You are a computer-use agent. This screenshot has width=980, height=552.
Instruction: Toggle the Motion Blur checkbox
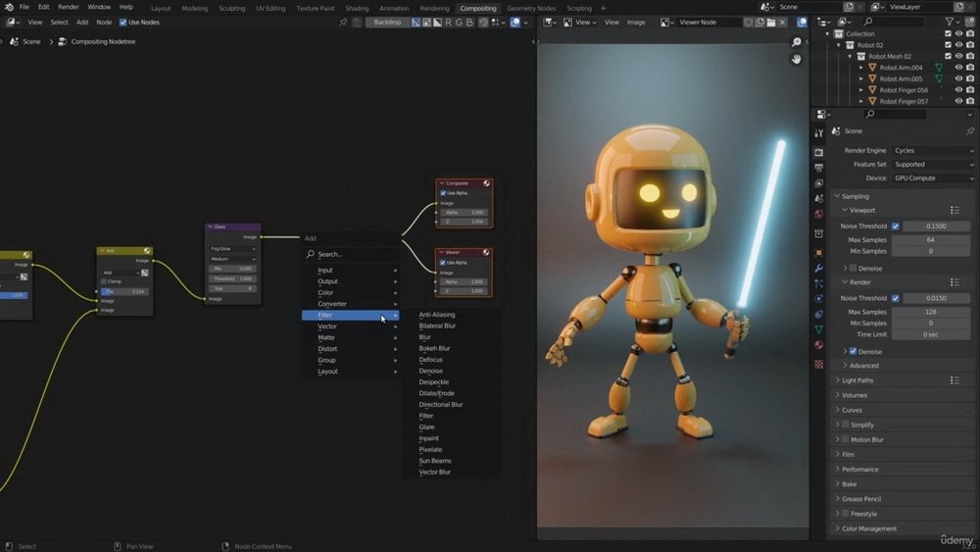pyautogui.click(x=845, y=439)
